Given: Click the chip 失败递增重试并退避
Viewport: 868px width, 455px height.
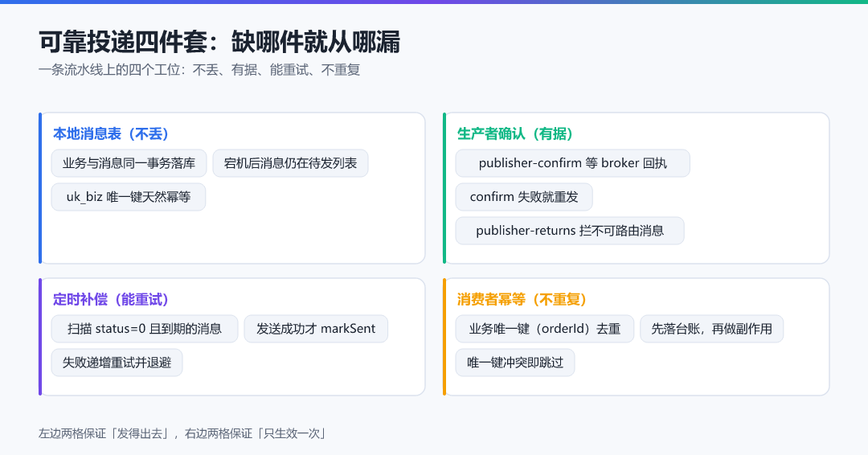Looking at the screenshot, I should pyautogui.click(x=117, y=363).
